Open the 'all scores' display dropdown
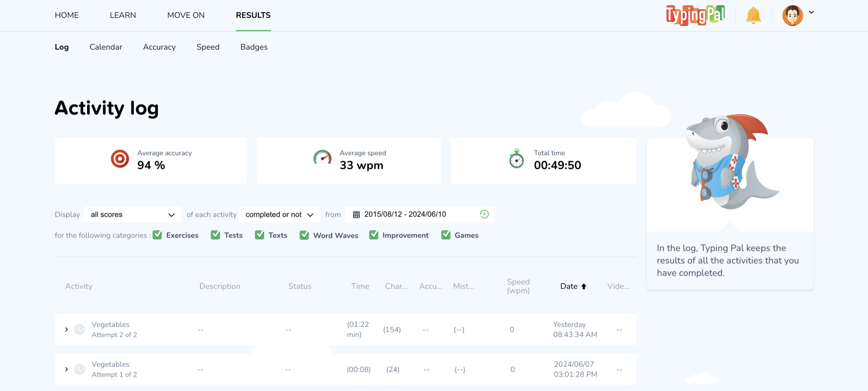The image size is (868, 391). [133, 215]
